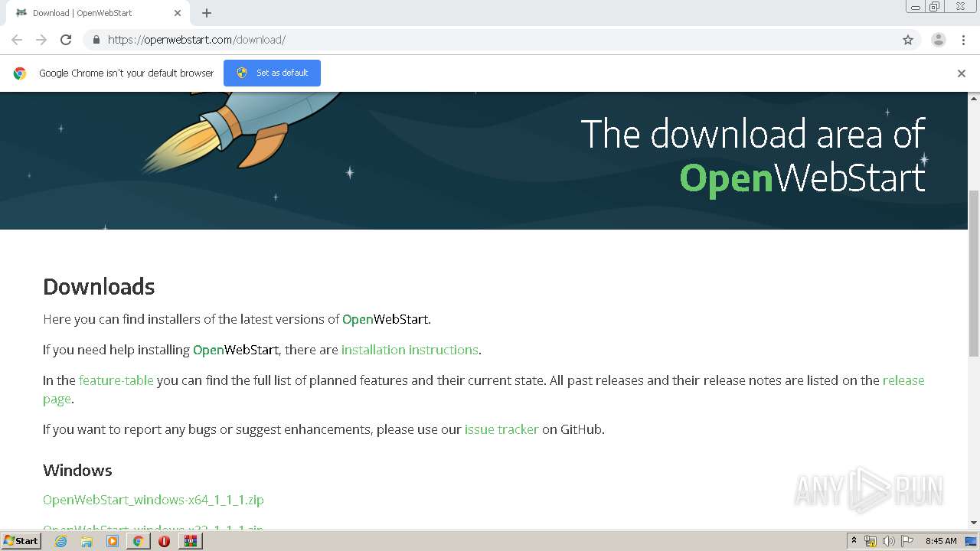Screen dimensions: 980x551
Task: Click the Action Center flag icon
Action: [x=907, y=541]
